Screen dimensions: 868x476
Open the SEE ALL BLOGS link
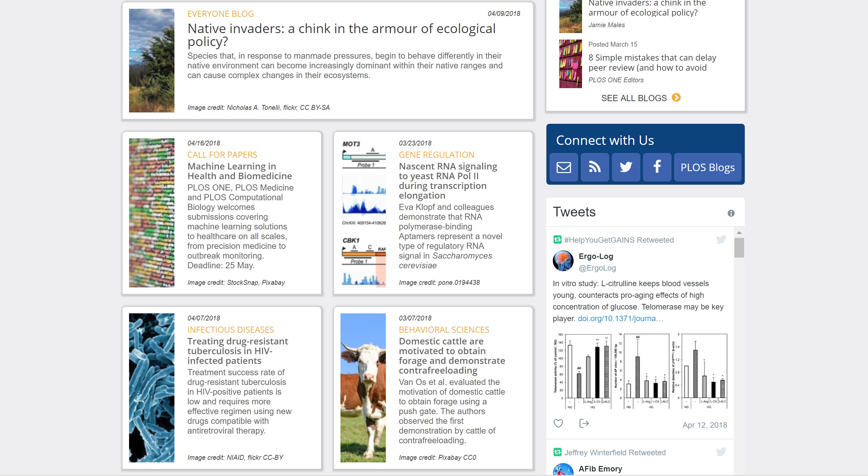pyautogui.click(x=634, y=98)
